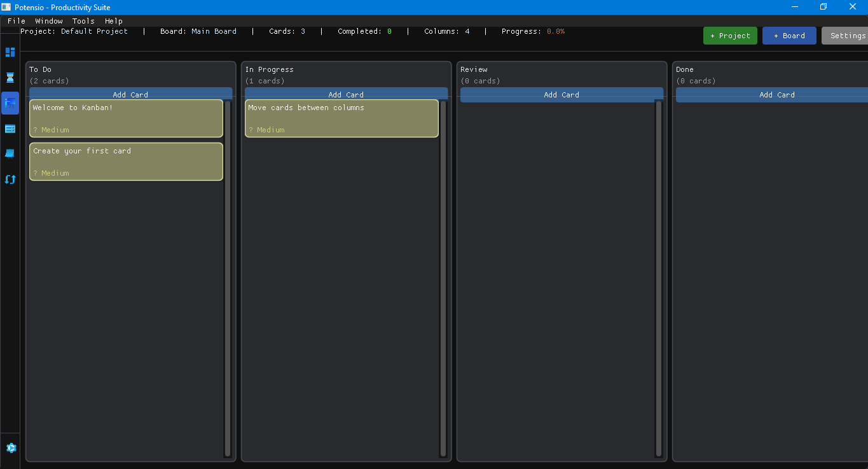Image resolution: width=868 pixels, height=469 pixels.
Task: Click 'Board: Main Board' in status line
Action: click(x=198, y=31)
